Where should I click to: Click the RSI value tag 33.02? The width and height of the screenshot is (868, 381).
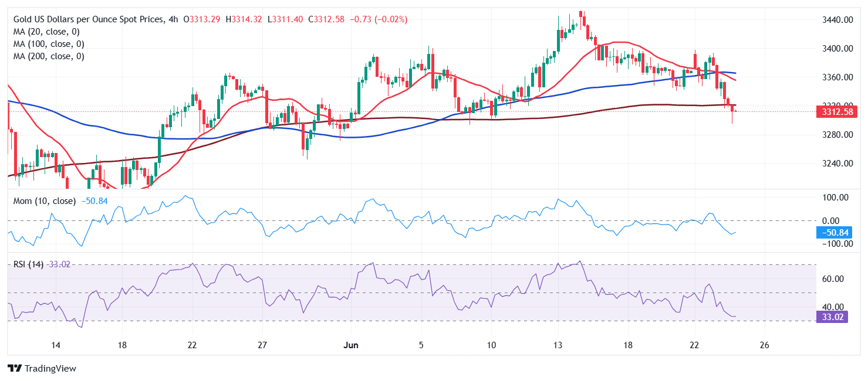(832, 318)
